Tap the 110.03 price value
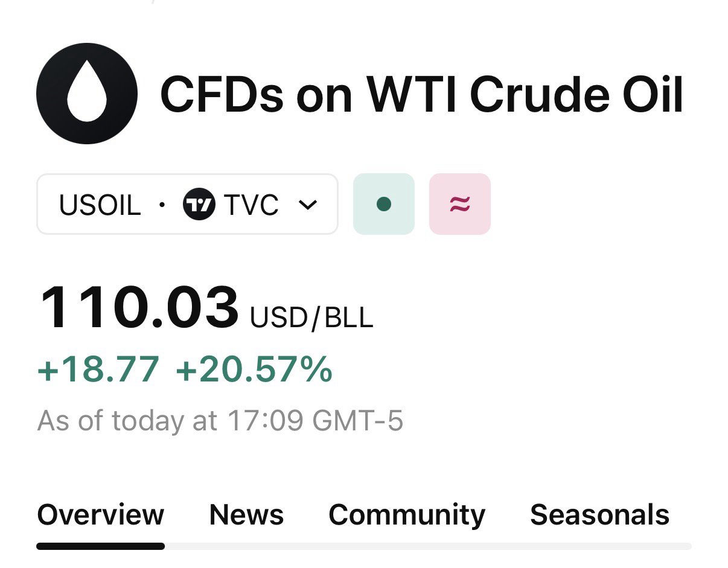Viewport: 728px width, 568px height. tap(139, 308)
